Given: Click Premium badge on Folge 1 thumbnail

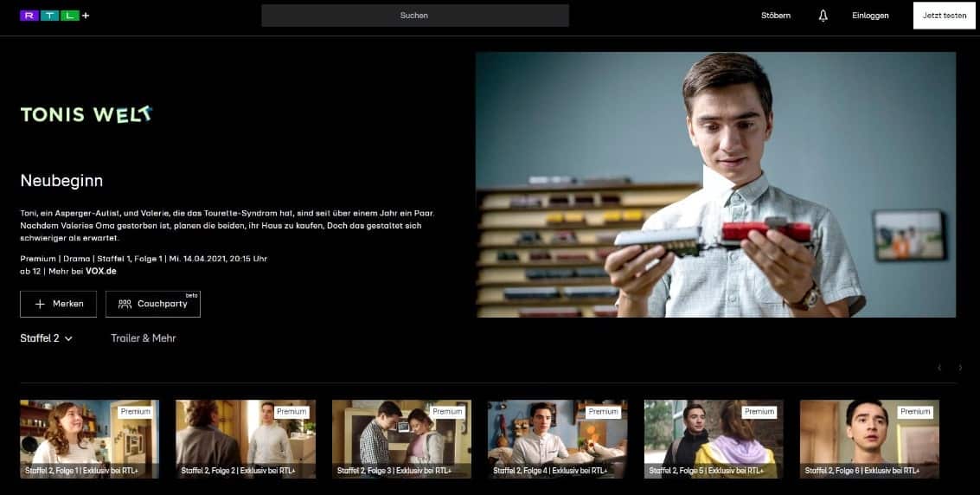Looking at the screenshot, I should pos(136,412).
